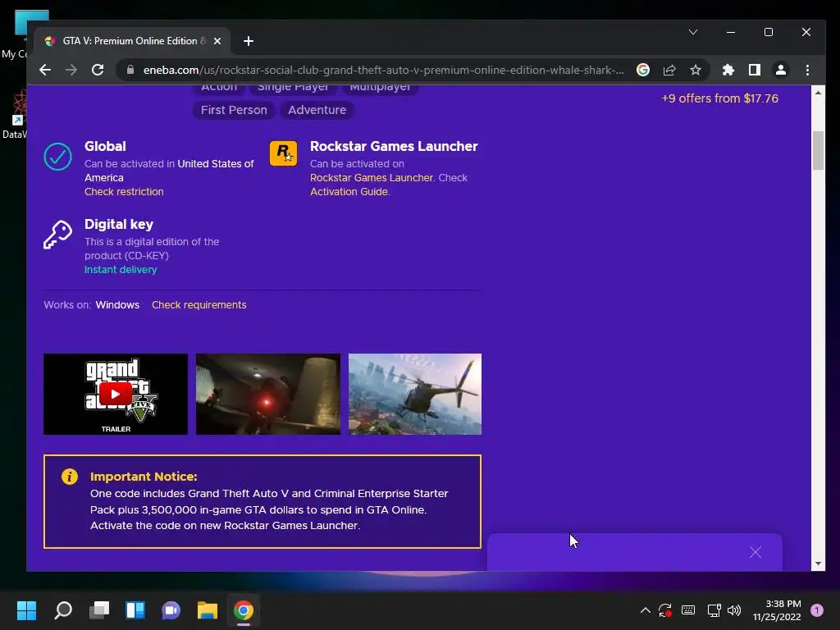Click the Digital key icon
Screen dimensions: 840x630
coord(58,235)
